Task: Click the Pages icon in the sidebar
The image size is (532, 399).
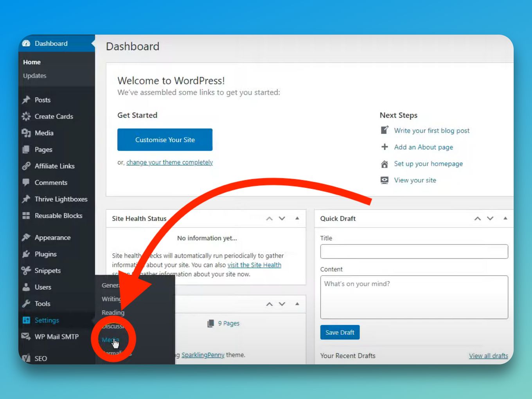Action: (x=26, y=149)
